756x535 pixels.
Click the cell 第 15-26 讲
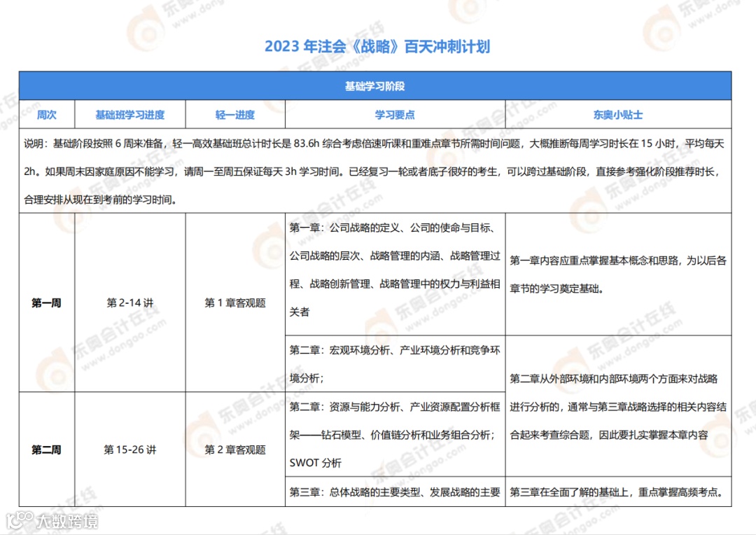130,450
